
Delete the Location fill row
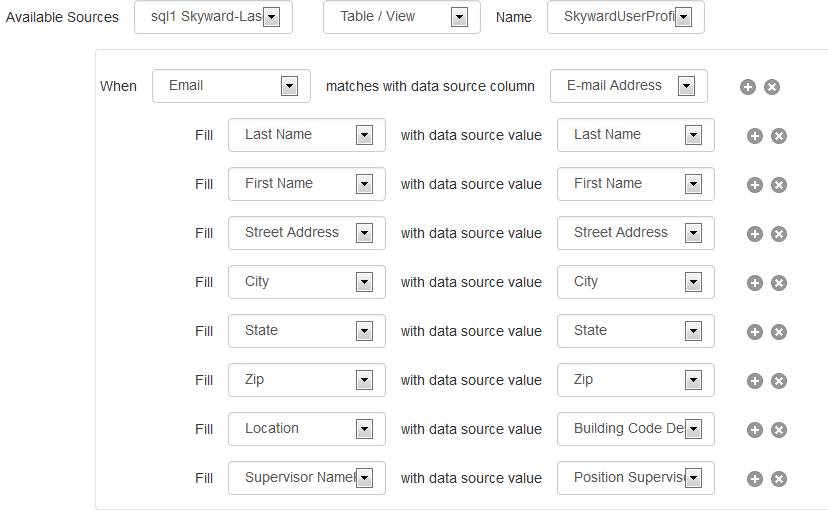[x=779, y=430]
